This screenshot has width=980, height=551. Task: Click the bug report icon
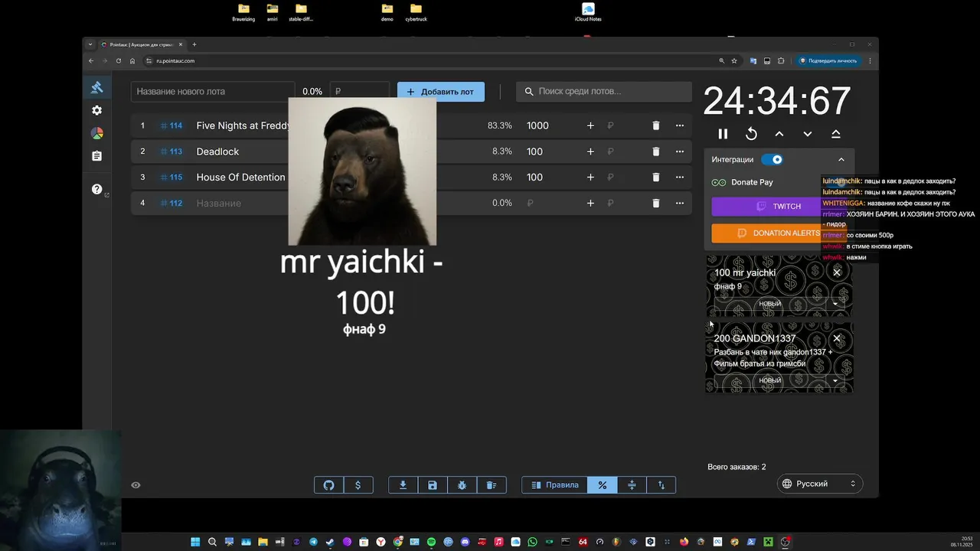click(462, 485)
